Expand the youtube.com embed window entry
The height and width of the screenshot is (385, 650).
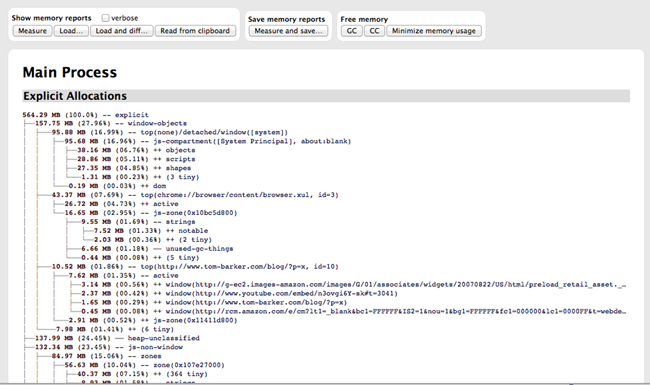point(239,294)
